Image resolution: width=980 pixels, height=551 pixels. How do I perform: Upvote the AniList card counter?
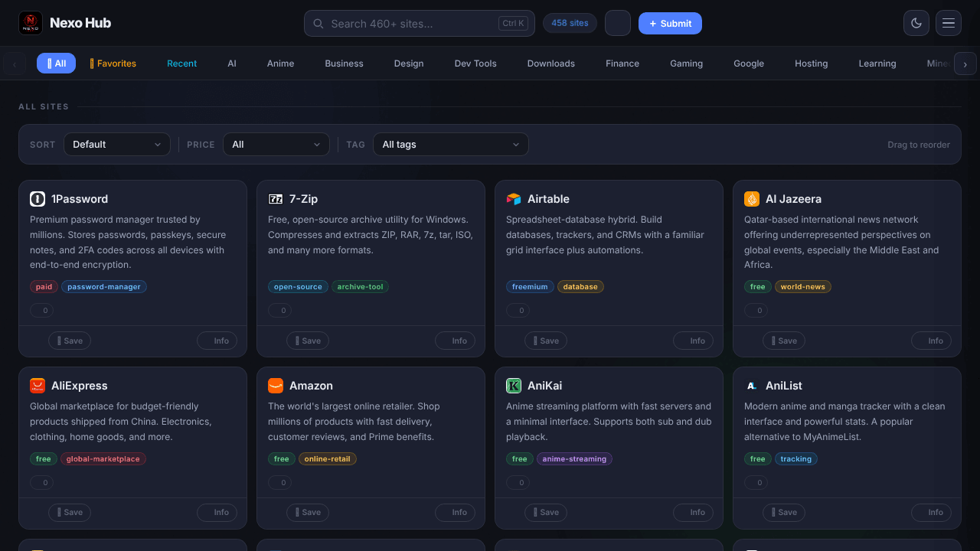(756, 483)
